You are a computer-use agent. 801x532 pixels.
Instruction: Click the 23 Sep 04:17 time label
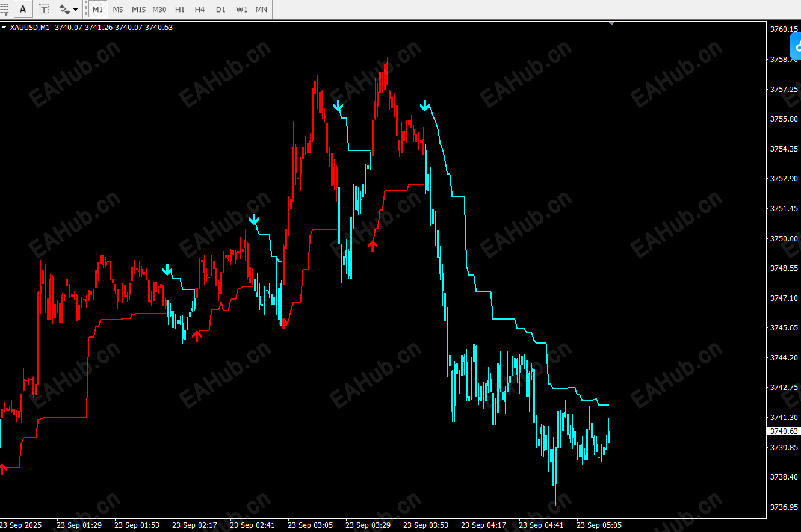[483, 525]
